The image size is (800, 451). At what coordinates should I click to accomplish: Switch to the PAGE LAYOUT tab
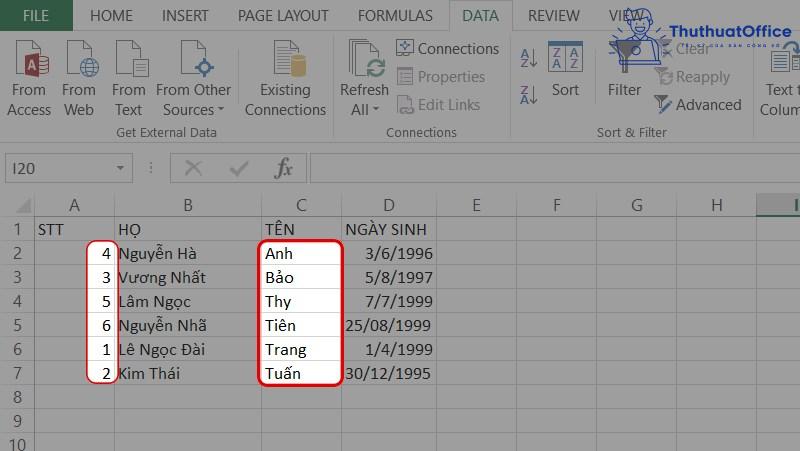click(x=283, y=16)
